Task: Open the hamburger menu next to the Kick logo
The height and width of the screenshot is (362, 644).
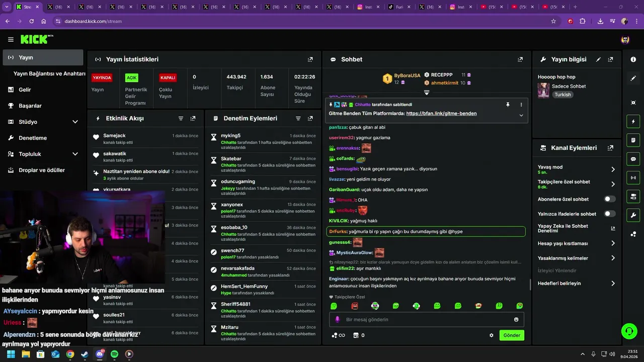Action: tap(11, 39)
